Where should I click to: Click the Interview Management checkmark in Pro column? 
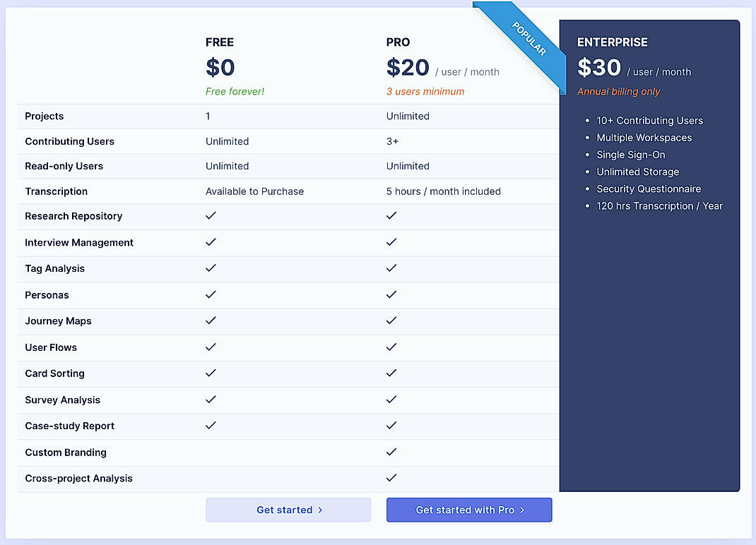pyautogui.click(x=391, y=243)
